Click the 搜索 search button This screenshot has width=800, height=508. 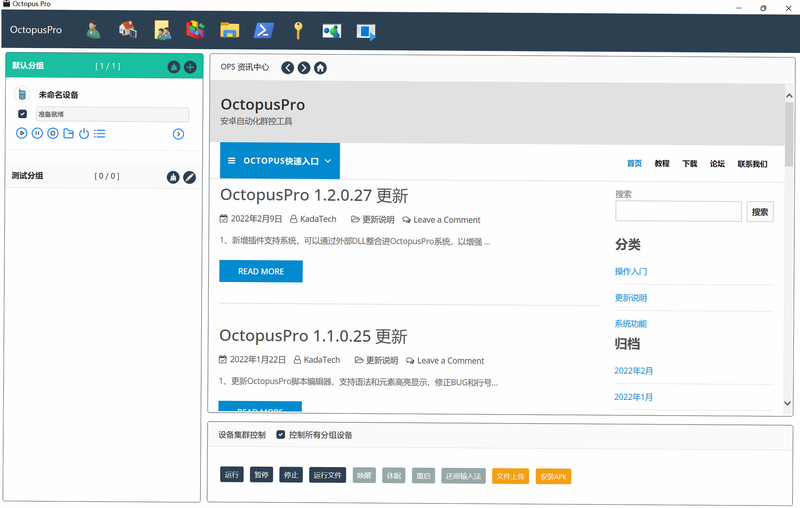point(760,212)
